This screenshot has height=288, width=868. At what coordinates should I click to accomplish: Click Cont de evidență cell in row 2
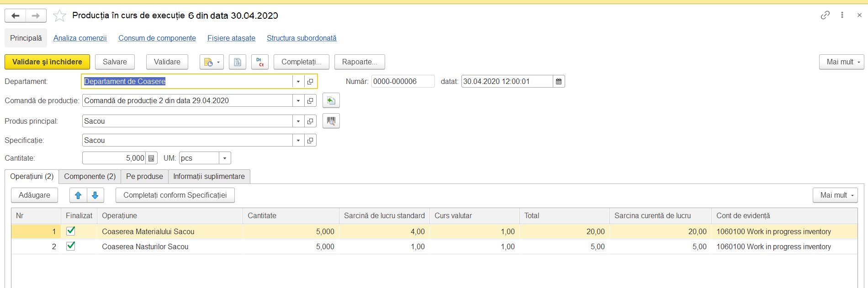coord(784,247)
